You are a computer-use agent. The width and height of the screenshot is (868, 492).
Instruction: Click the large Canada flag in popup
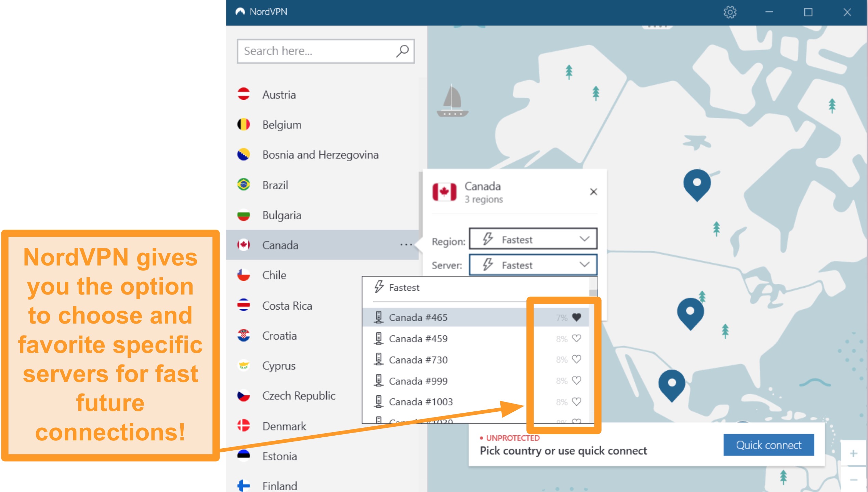[x=444, y=192]
